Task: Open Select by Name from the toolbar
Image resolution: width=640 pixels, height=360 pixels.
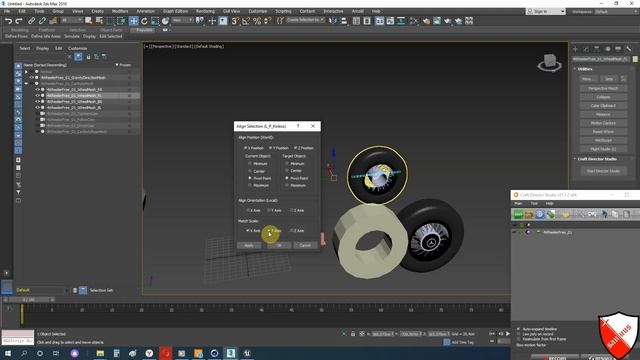Action: tap(99, 21)
